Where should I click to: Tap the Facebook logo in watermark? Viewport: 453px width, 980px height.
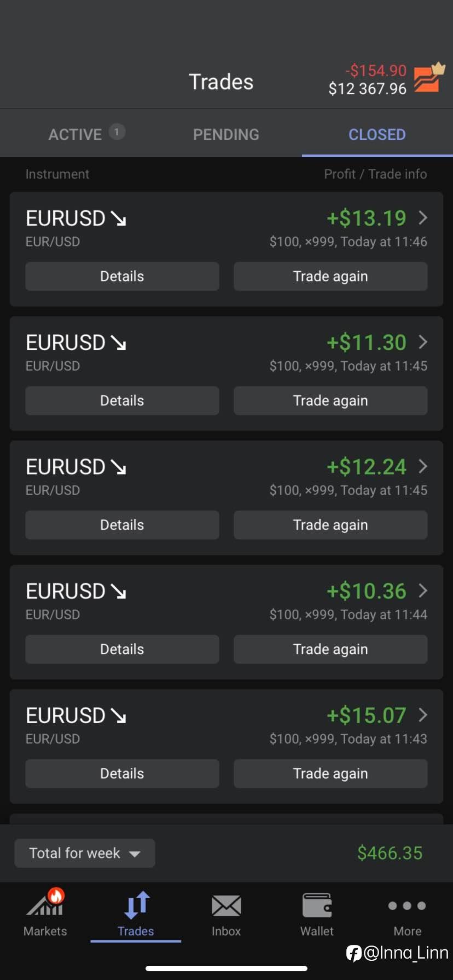(354, 953)
